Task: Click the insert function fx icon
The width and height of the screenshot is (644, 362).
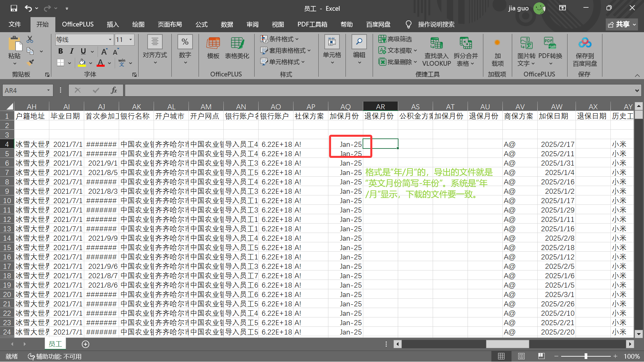Action: [x=114, y=90]
